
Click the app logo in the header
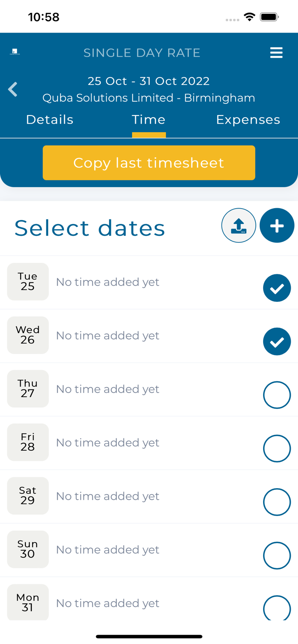(14, 51)
